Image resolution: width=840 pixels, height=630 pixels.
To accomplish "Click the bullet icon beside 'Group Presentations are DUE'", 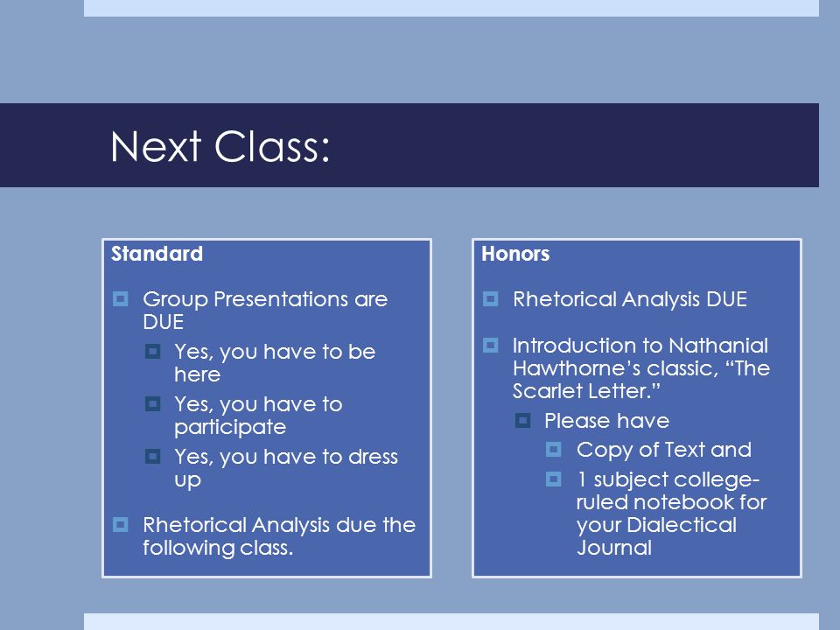I will point(121,298).
